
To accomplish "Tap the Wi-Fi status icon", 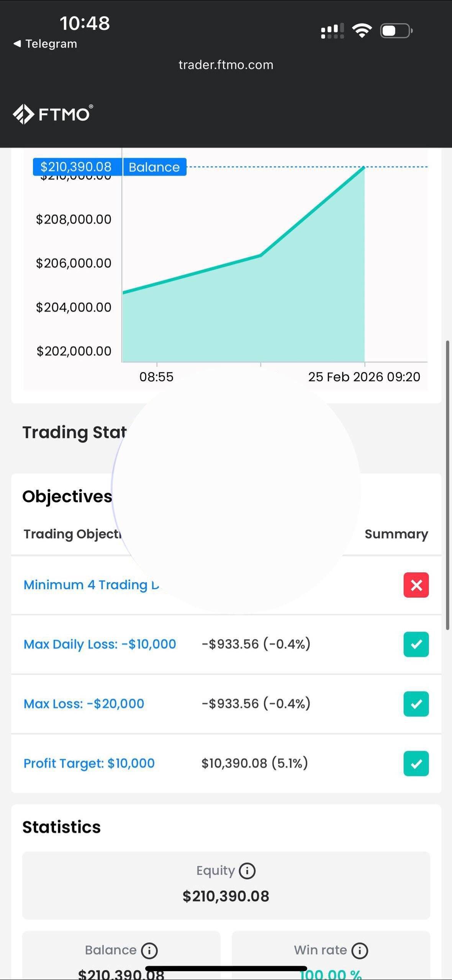I will pyautogui.click(x=362, y=31).
